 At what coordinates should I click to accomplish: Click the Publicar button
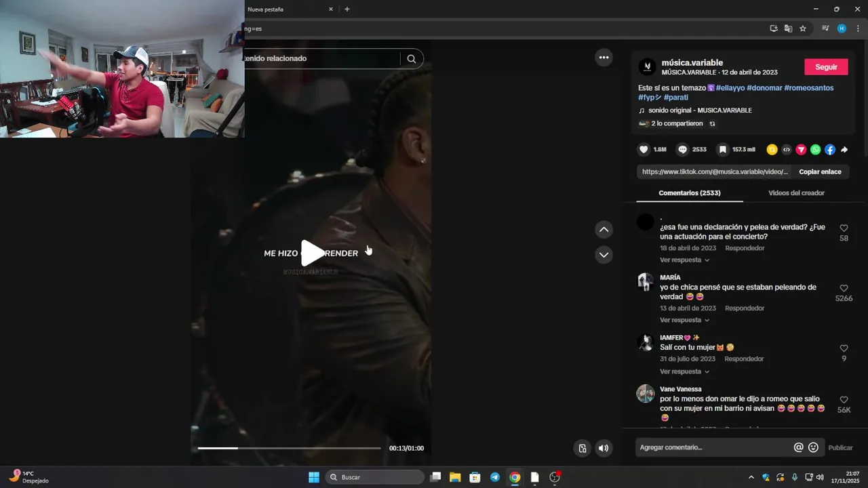click(x=840, y=448)
